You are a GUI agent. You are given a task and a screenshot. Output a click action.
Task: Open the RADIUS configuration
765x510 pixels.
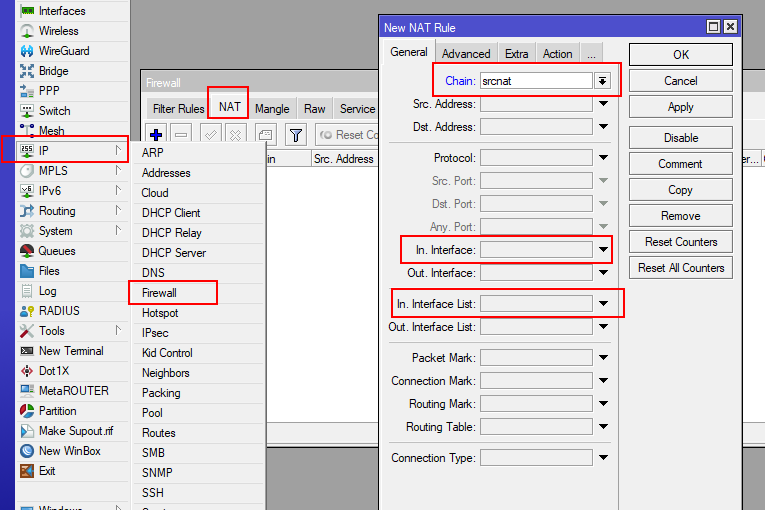click(x=58, y=311)
